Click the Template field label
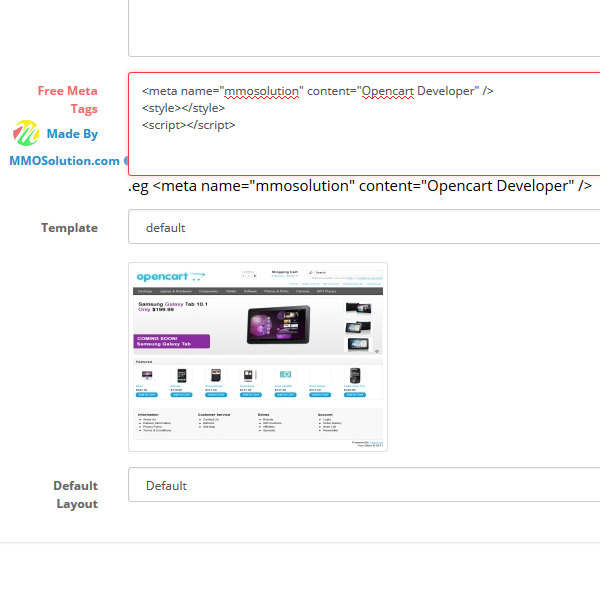Screen dimensions: 600x600 click(x=69, y=228)
